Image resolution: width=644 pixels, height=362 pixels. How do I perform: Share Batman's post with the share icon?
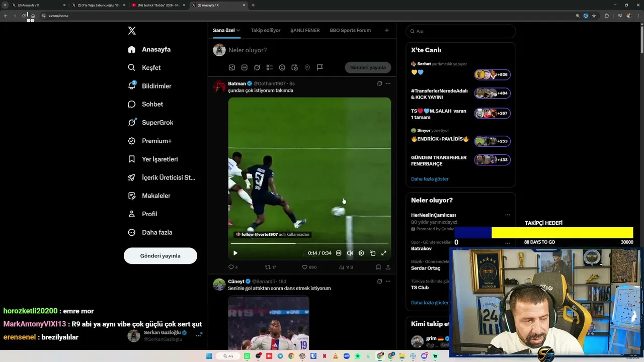[x=388, y=267]
